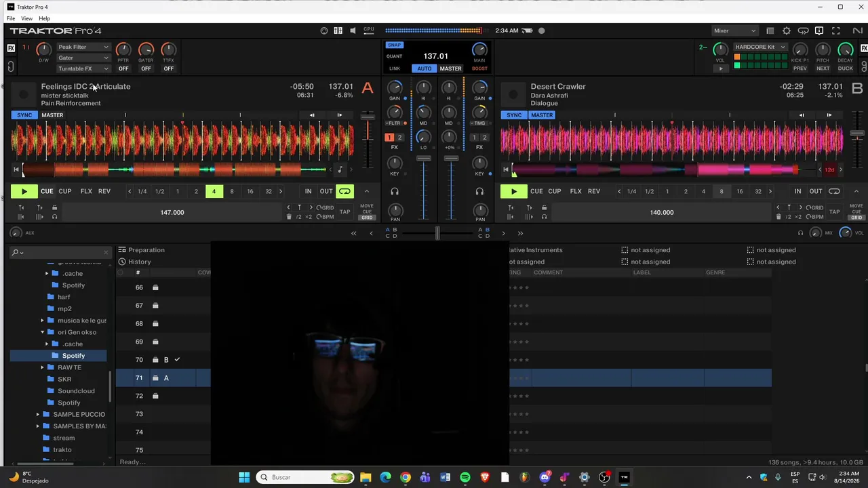Viewport: 868px width, 488px height.
Task: Click the Native Instruments logo
Action: [x=857, y=30]
